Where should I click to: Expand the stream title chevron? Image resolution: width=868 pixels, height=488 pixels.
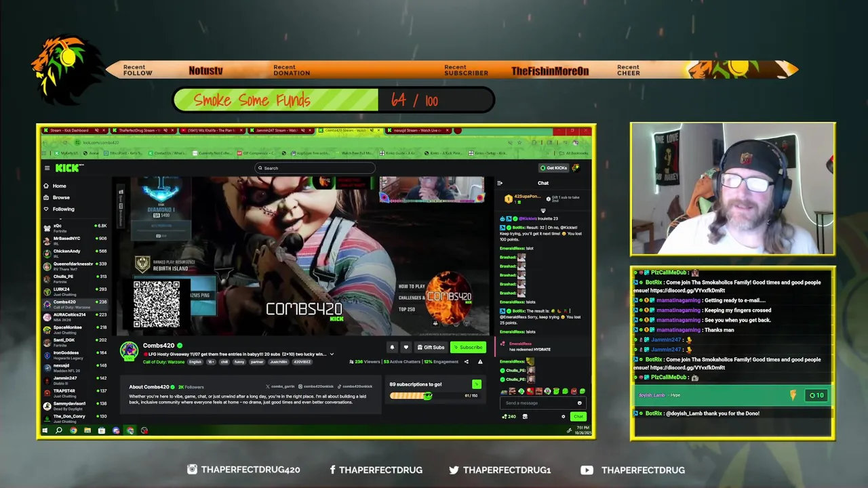pyautogui.click(x=332, y=354)
